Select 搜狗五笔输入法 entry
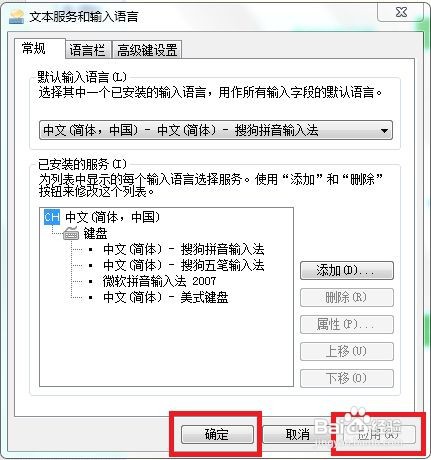This screenshot has width=431, height=460. pos(184,265)
